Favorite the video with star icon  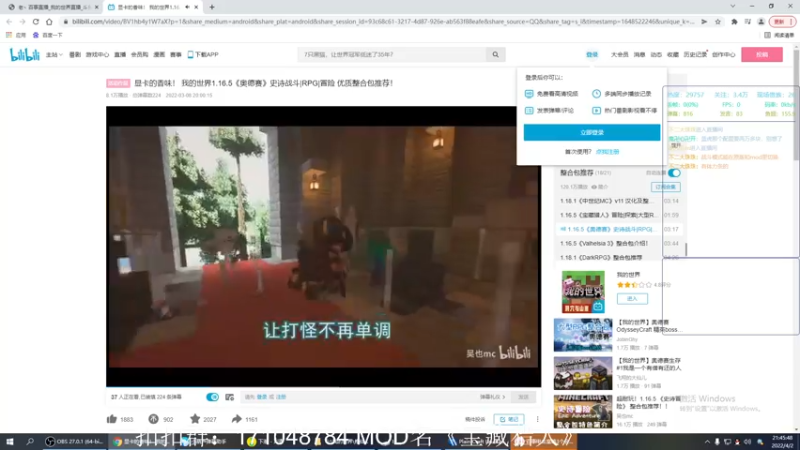[x=195, y=419]
